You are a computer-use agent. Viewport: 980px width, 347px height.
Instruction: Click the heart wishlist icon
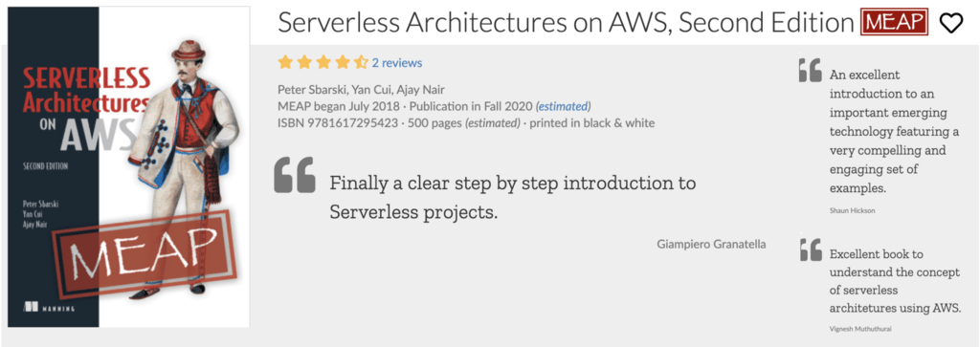click(x=951, y=24)
